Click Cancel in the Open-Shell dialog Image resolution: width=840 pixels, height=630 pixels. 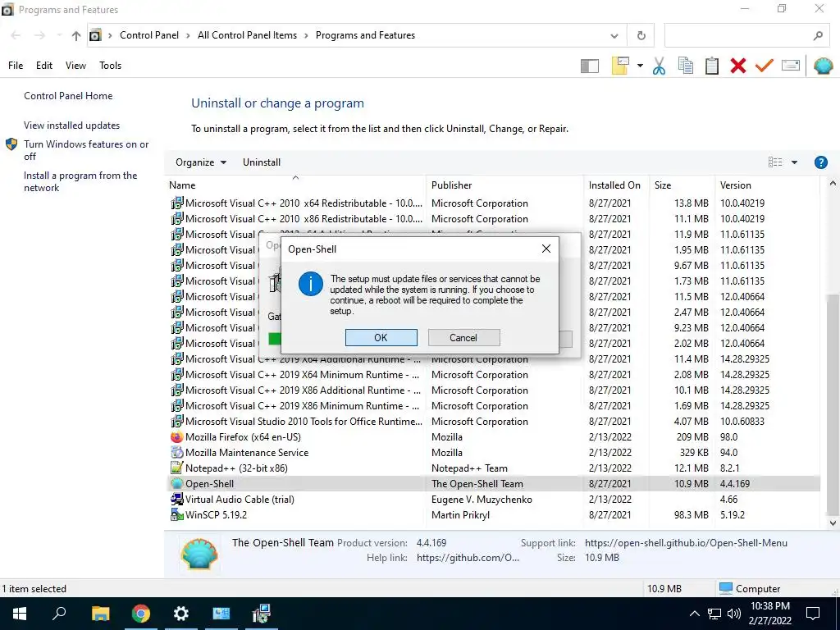click(463, 337)
